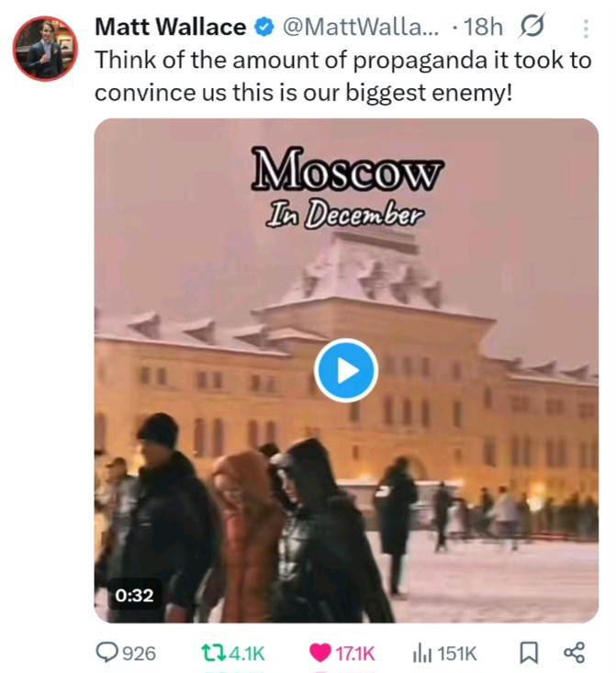This screenshot has width=616, height=673.
Task: Open the share post icon
Action: [x=574, y=653]
